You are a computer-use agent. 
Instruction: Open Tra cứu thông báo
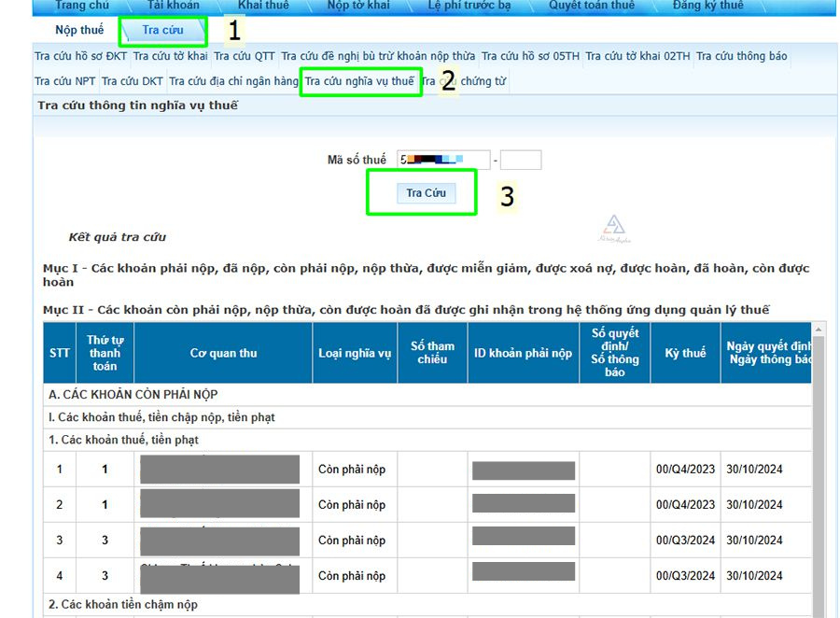[x=742, y=57]
